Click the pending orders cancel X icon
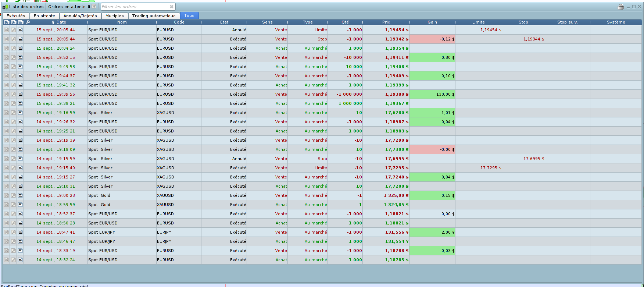 pos(94,7)
